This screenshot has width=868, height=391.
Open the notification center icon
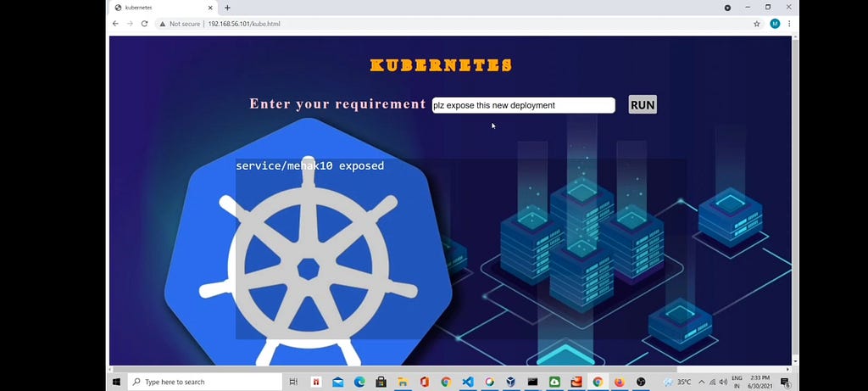point(785,383)
